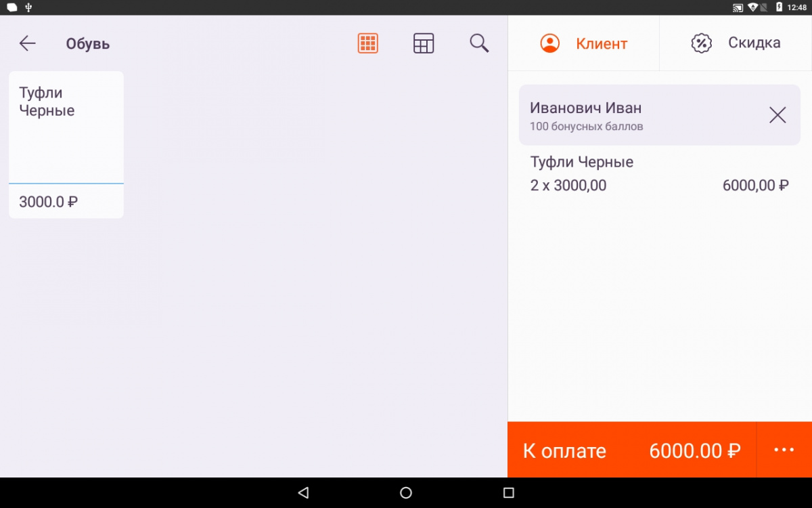The width and height of the screenshot is (812, 508).
Task: Click the Обувь category title
Action: (x=88, y=44)
